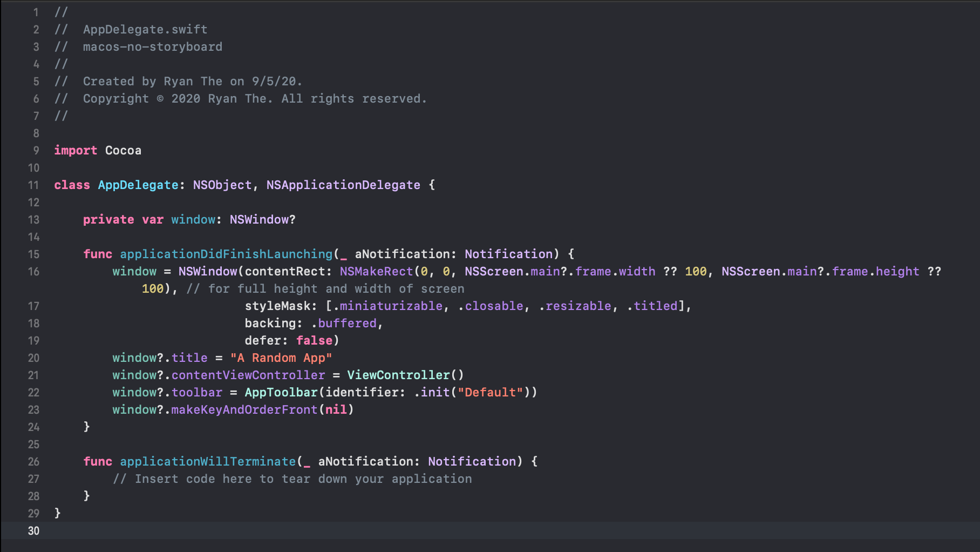Click the comment about tearing down the application
This screenshot has height=552, width=980.
point(291,479)
